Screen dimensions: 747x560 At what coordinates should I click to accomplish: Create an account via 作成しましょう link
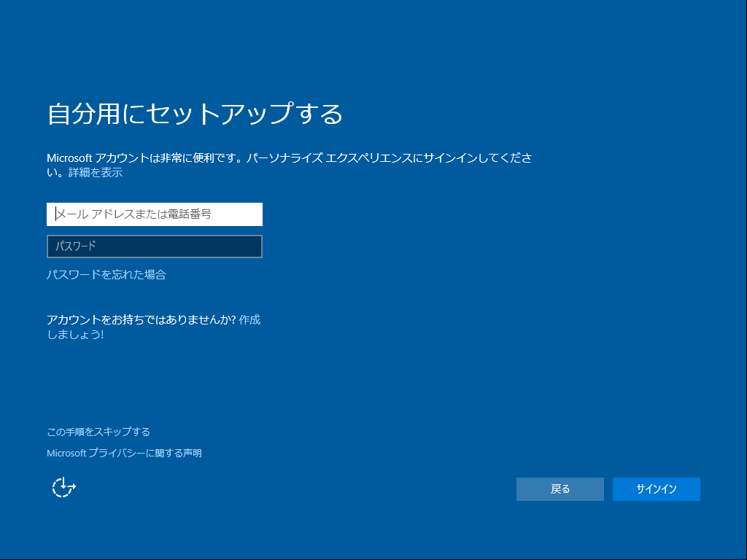tap(249, 319)
